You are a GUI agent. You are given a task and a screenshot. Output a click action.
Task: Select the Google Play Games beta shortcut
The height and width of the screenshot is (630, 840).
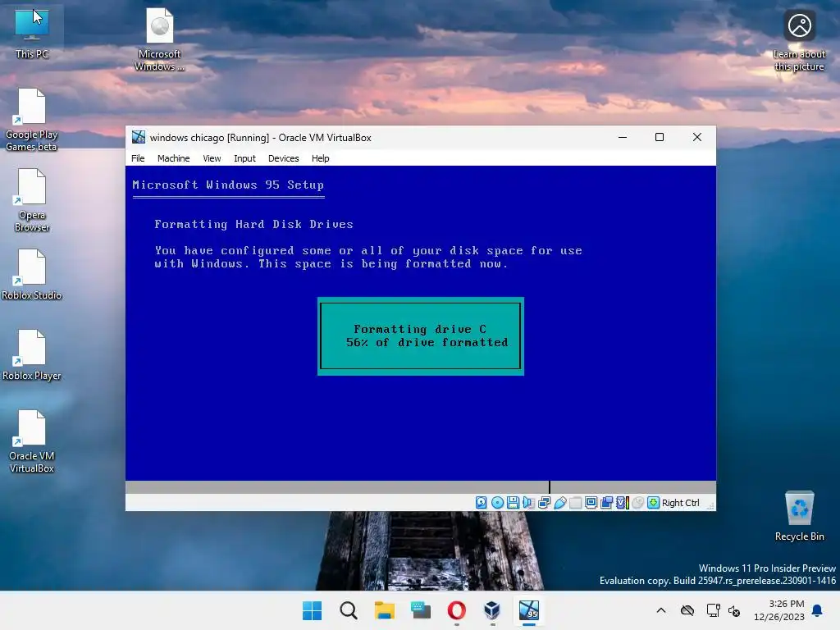tap(32, 120)
